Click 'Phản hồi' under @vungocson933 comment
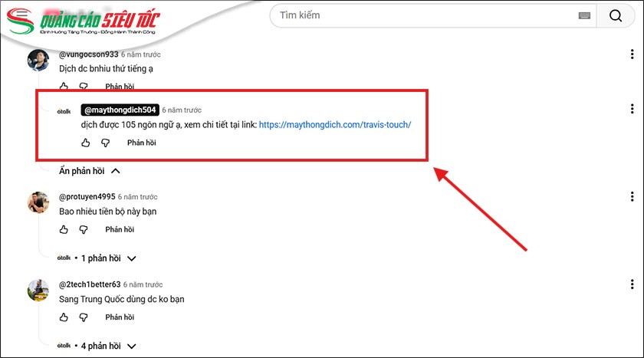 (x=120, y=87)
